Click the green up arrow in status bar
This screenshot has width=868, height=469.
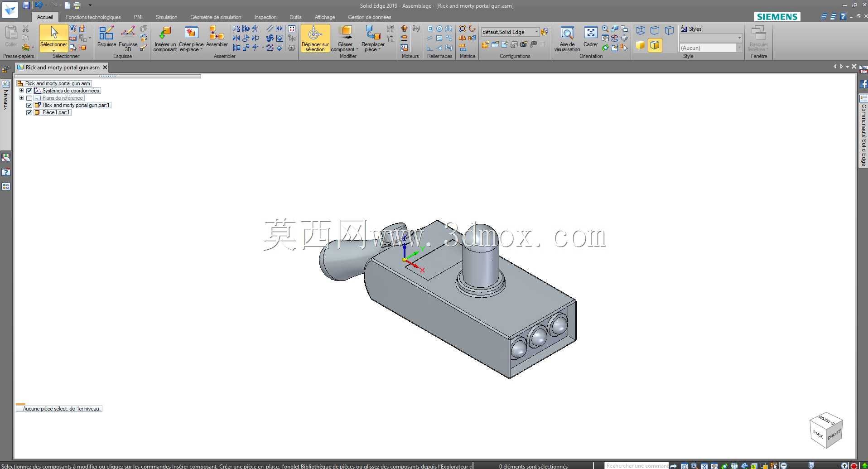coord(864,466)
